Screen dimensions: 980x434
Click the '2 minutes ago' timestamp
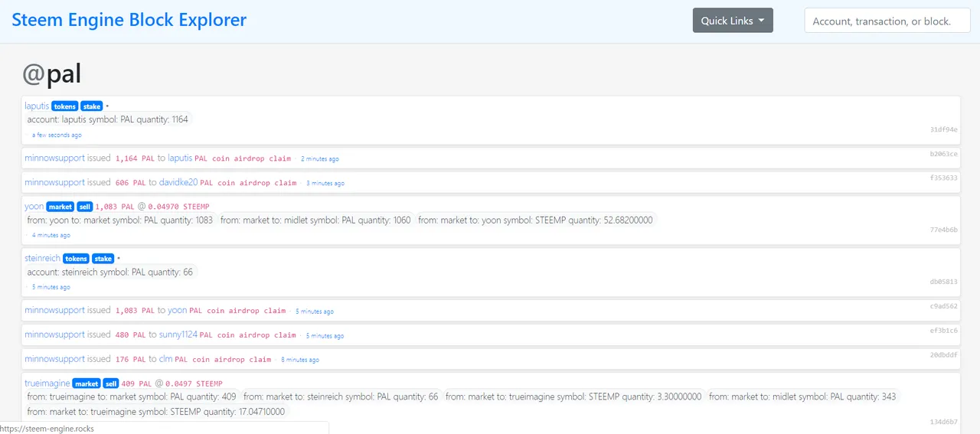coord(320,158)
